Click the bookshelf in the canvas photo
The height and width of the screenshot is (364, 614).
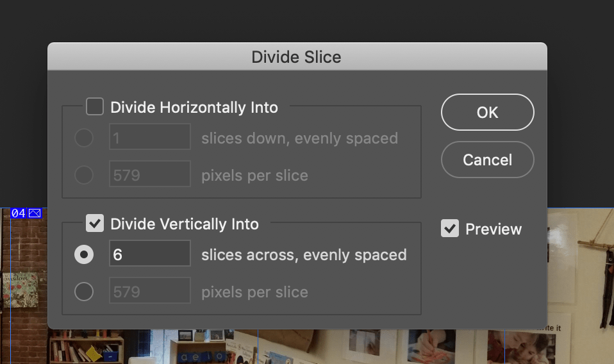86,350
